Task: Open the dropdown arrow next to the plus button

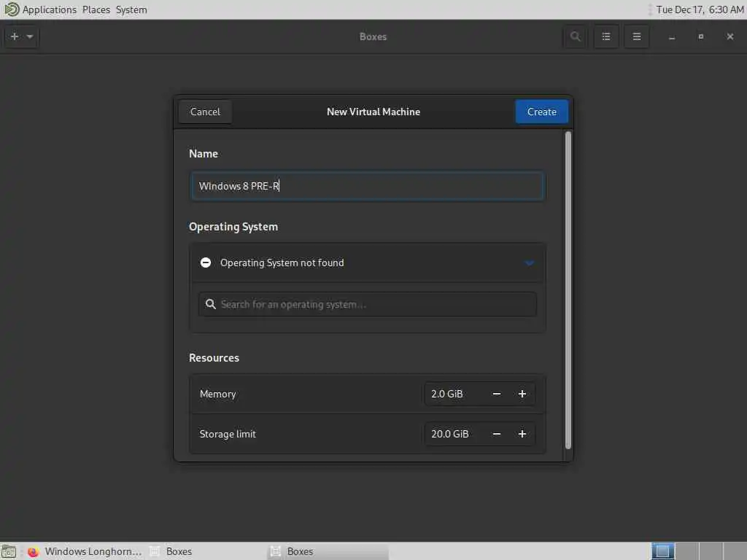Action: coord(29,36)
